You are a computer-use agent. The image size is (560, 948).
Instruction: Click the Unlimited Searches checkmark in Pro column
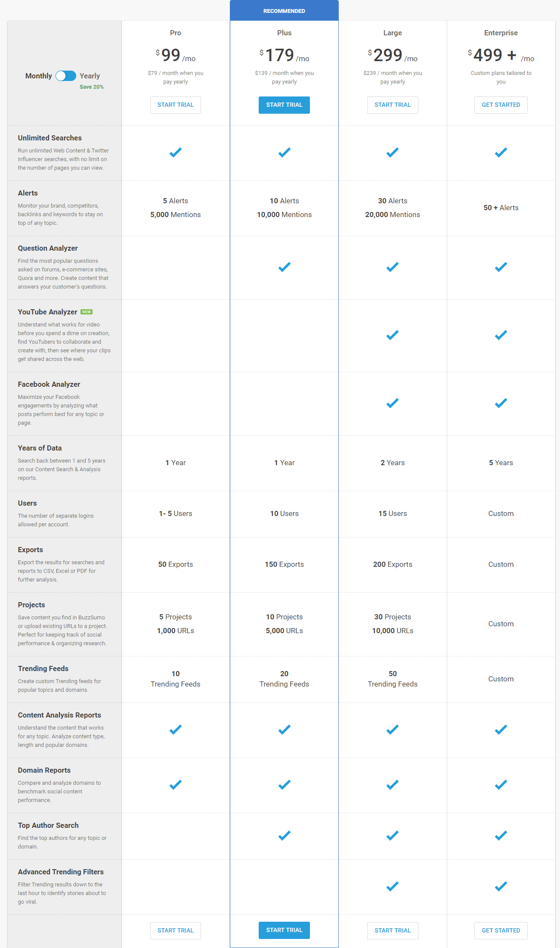click(x=176, y=152)
